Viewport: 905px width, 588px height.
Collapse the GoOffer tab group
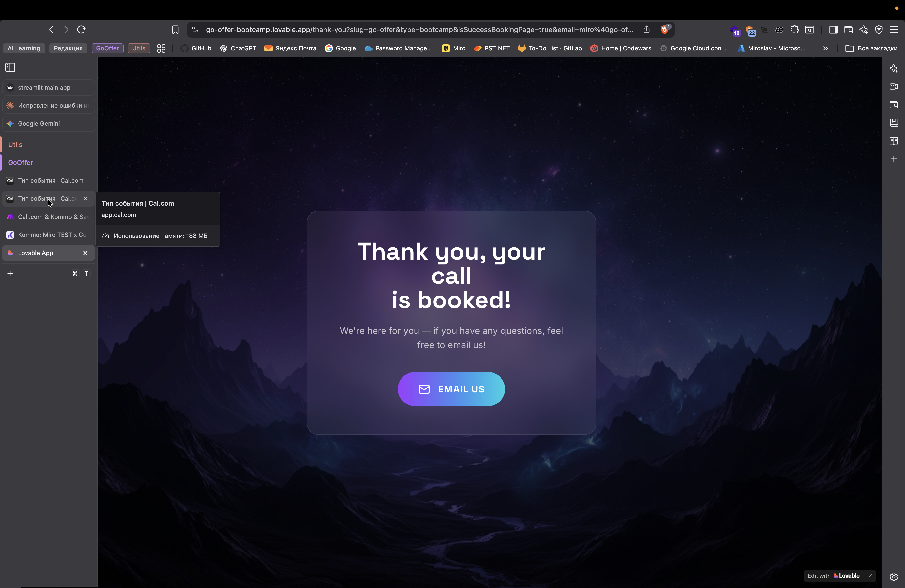(x=21, y=162)
